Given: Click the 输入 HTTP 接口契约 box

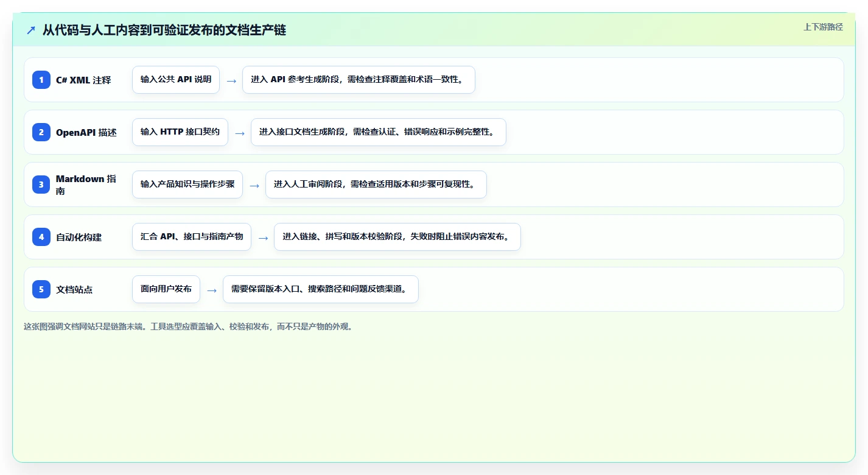Looking at the screenshot, I should (180, 132).
